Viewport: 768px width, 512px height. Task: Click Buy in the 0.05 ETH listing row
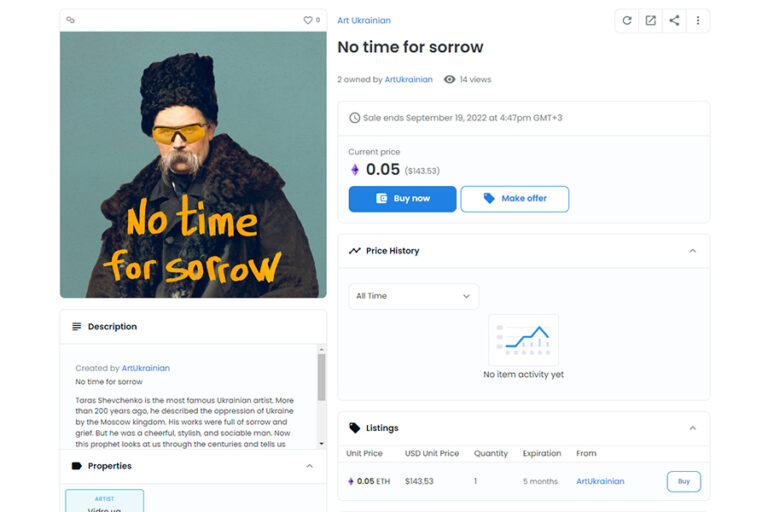[x=684, y=482]
